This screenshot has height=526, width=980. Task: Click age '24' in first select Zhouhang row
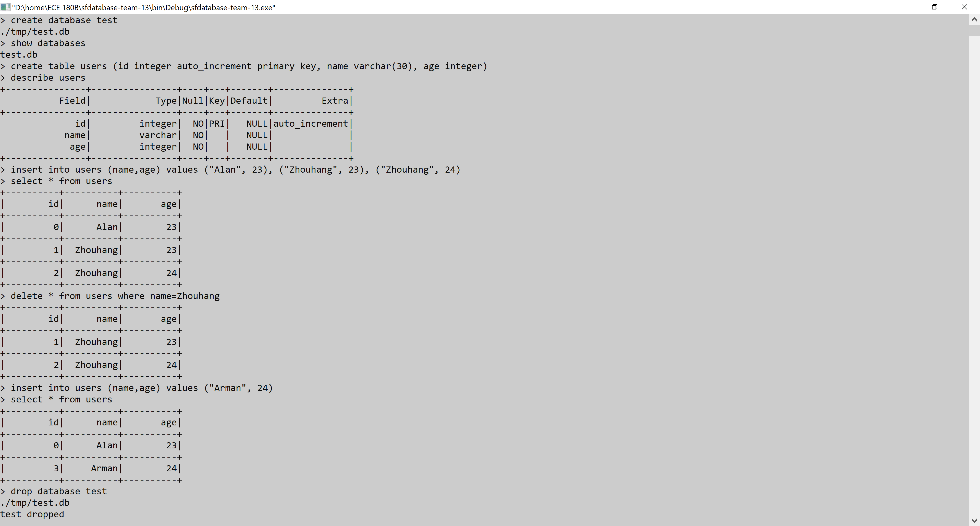(171, 273)
